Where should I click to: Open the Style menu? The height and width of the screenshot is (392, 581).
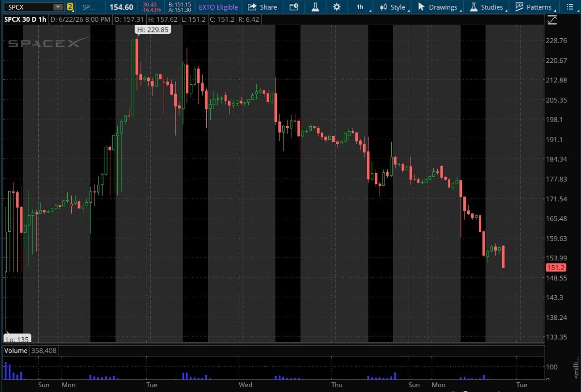click(393, 7)
